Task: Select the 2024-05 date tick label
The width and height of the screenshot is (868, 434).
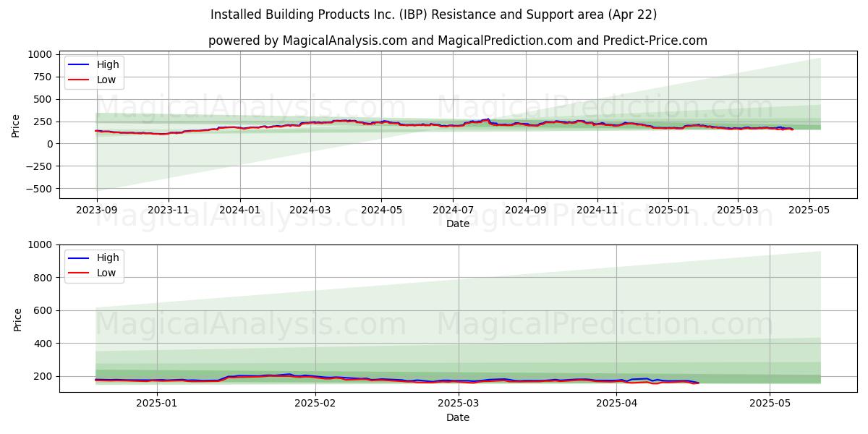Action: [x=382, y=210]
